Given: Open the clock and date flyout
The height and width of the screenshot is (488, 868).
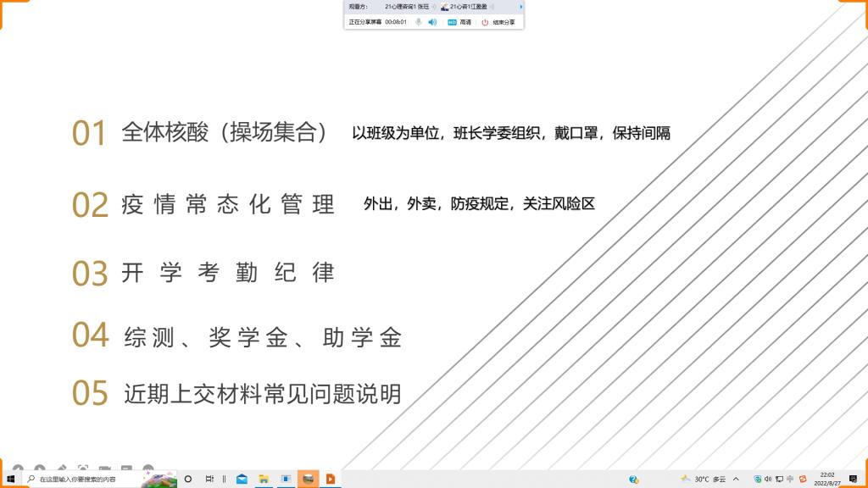Looking at the screenshot, I should click(x=827, y=479).
